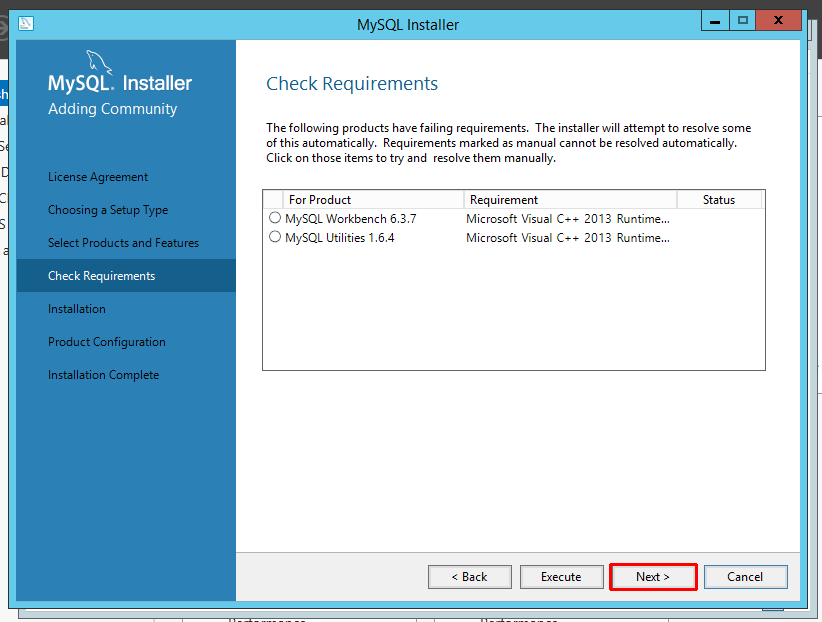Select the MySQL Utilities 1.6.4 radio button
822x622 pixels.
tap(275, 237)
